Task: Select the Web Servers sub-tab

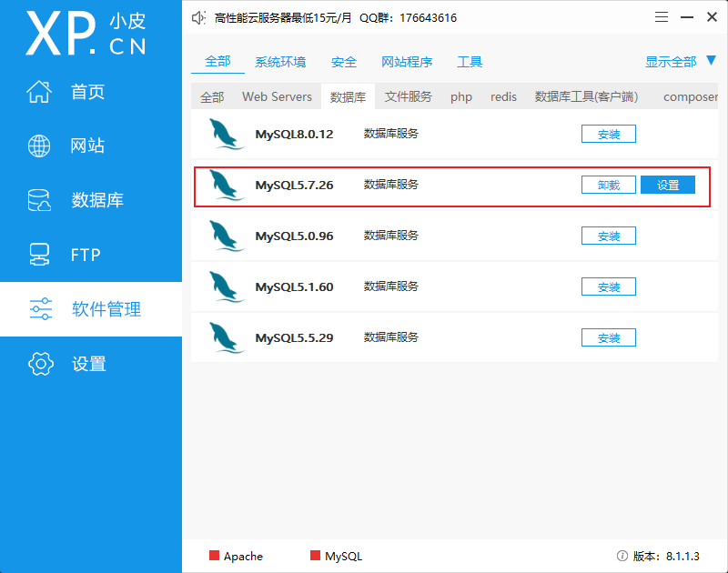Action: (x=277, y=96)
